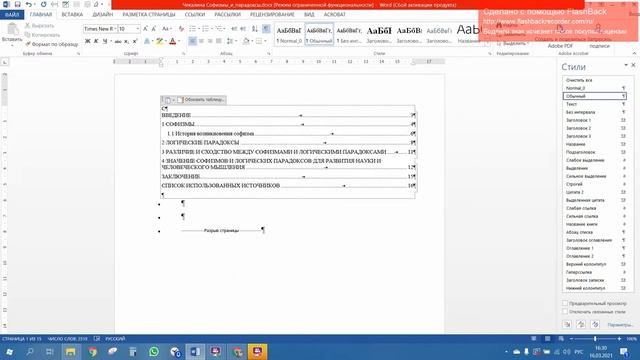Open WhatsApp from the taskbar

pos(154,351)
